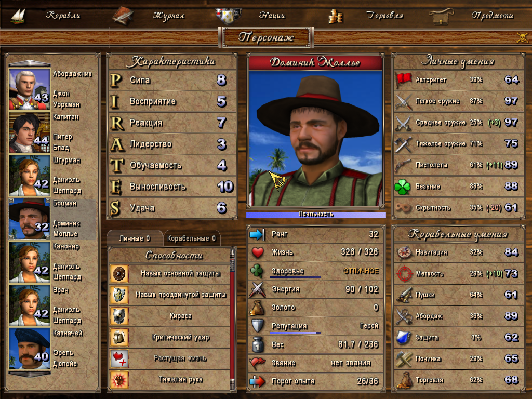Viewport: 532px width, 399px height.
Task: Open Нации shield flags icon
Action: point(228,15)
